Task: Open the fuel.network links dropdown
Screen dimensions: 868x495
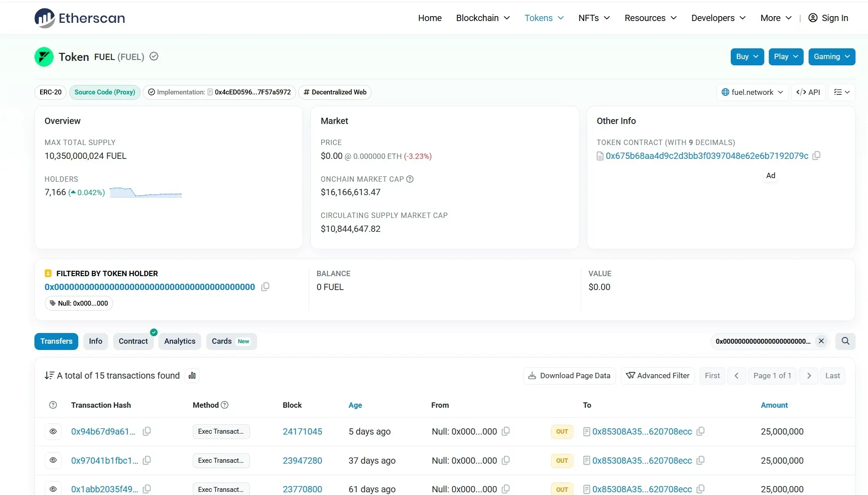Action: 752,92
